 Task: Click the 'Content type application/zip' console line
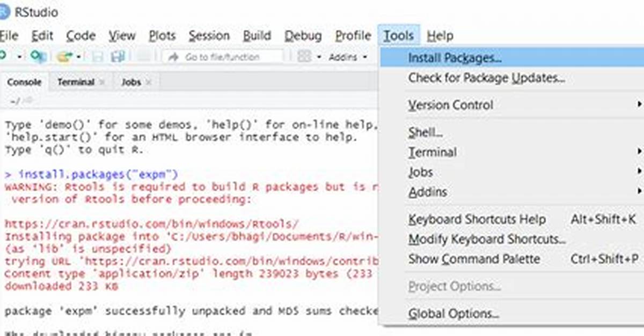191,274
